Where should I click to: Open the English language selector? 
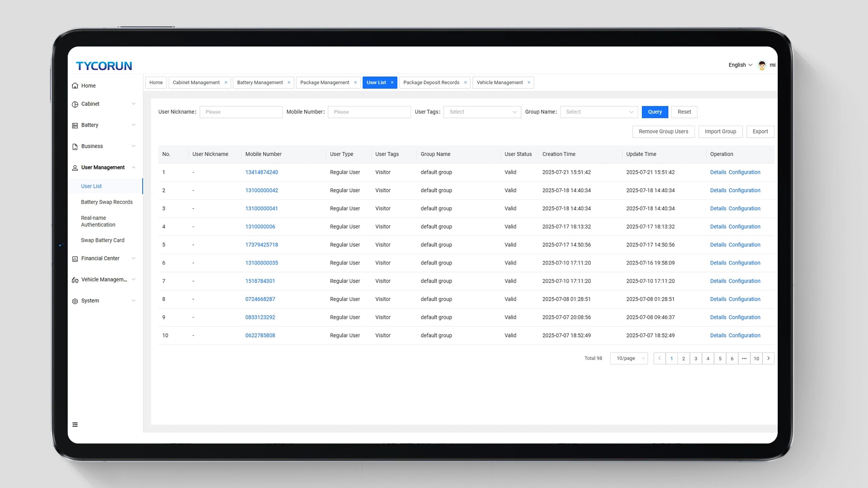point(740,65)
